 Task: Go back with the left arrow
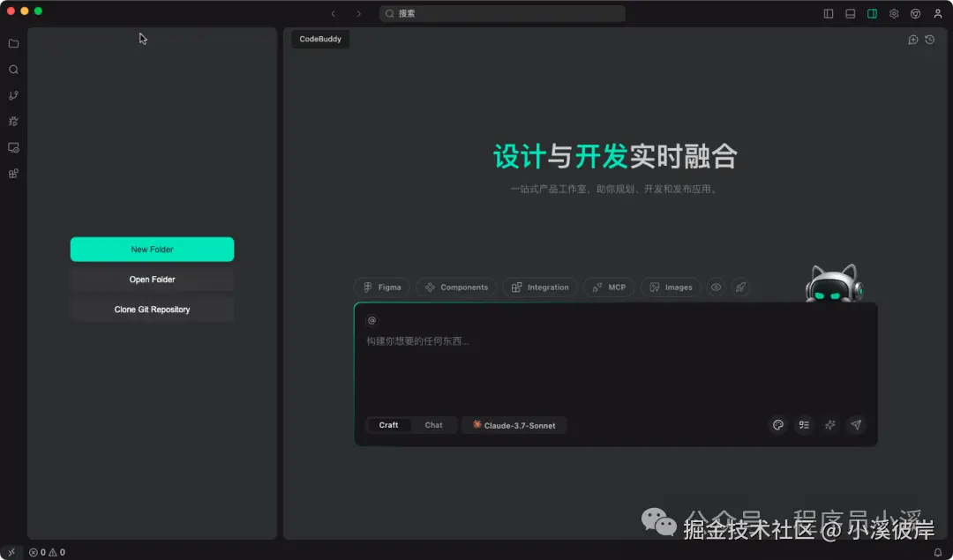pyautogui.click(x=333, y=13)
